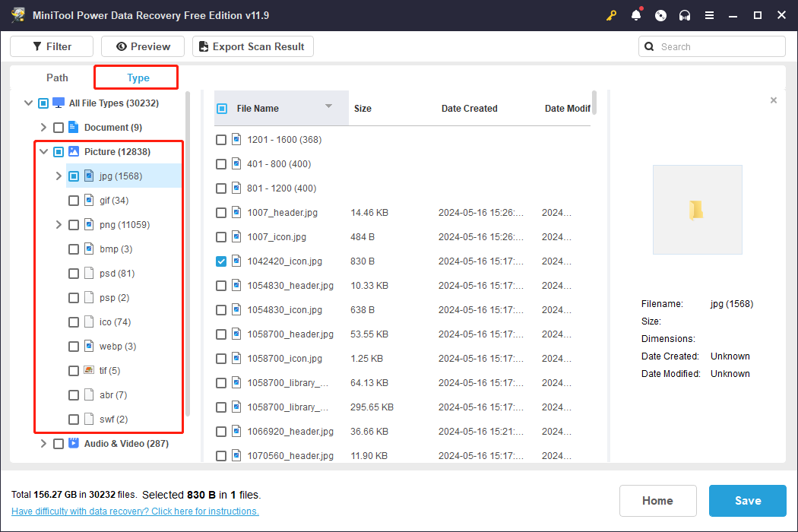Tick the png (11059) checkbox
Viewport: 798px width, 532px height.
[x=74, y=225]
